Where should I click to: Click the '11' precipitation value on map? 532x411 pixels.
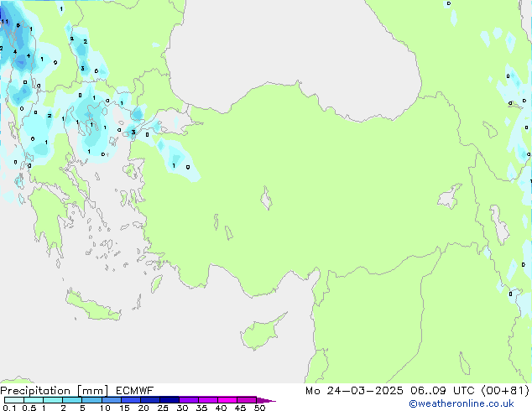click(x=5, y=22)
